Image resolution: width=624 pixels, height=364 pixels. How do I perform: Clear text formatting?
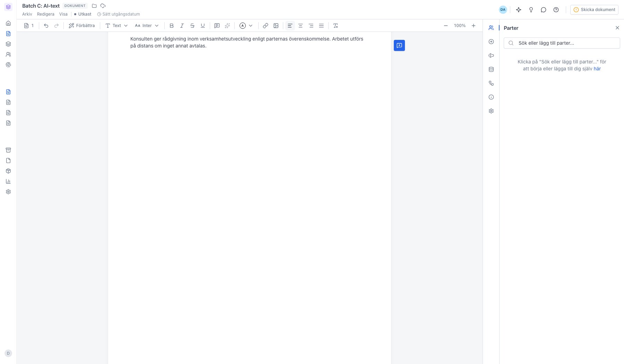336,26
